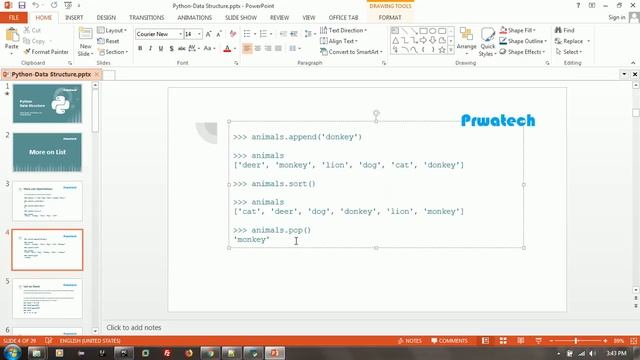The width and height of the screenshot is (640, 360).
Task: Switch to Normal view icon
Action: 485,341
